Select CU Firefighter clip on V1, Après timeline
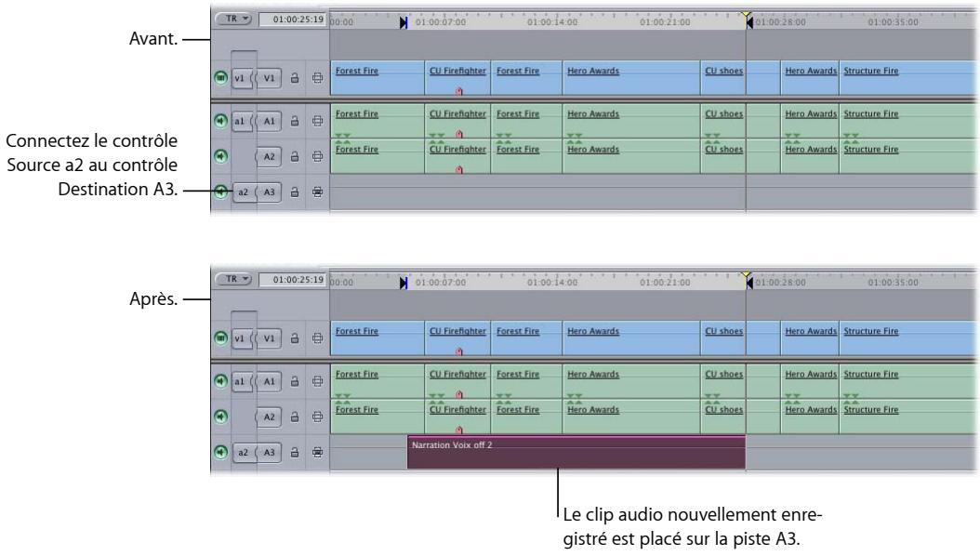 (x=457, y=338)
